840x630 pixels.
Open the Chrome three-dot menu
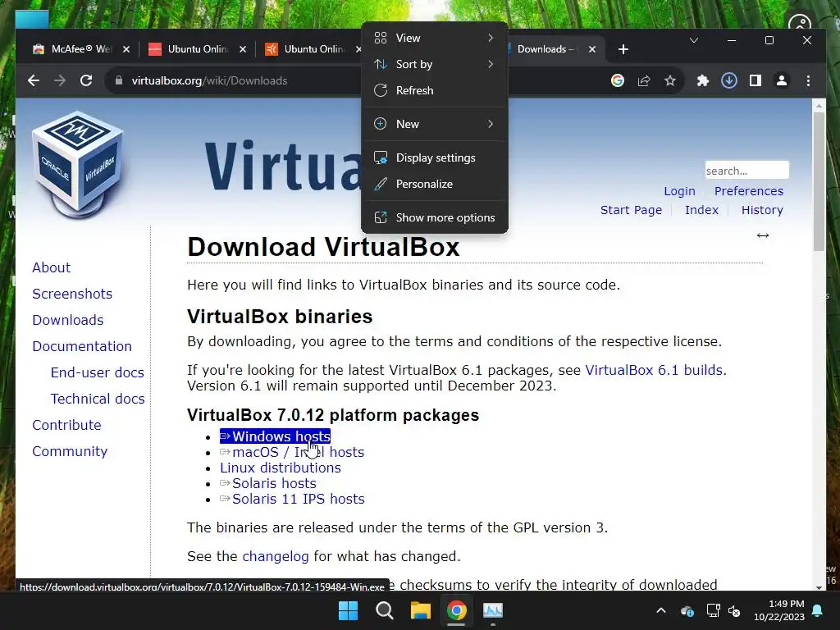(808, 81)
